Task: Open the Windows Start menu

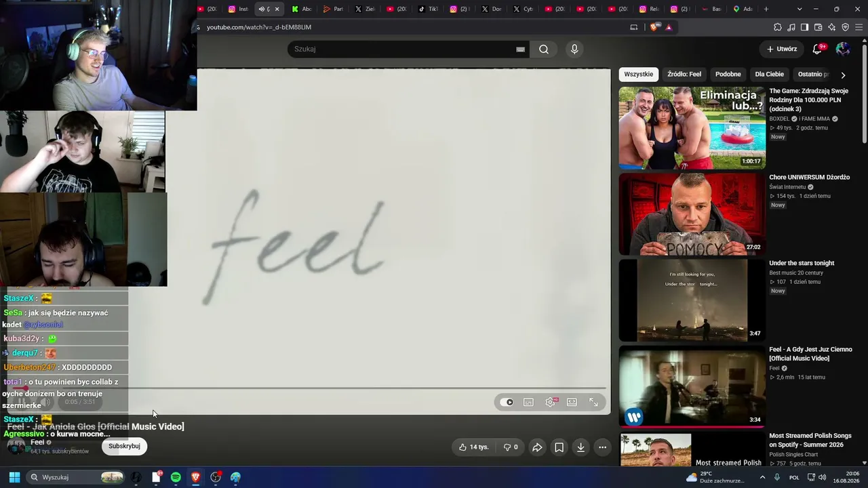Action: point(14,477)
